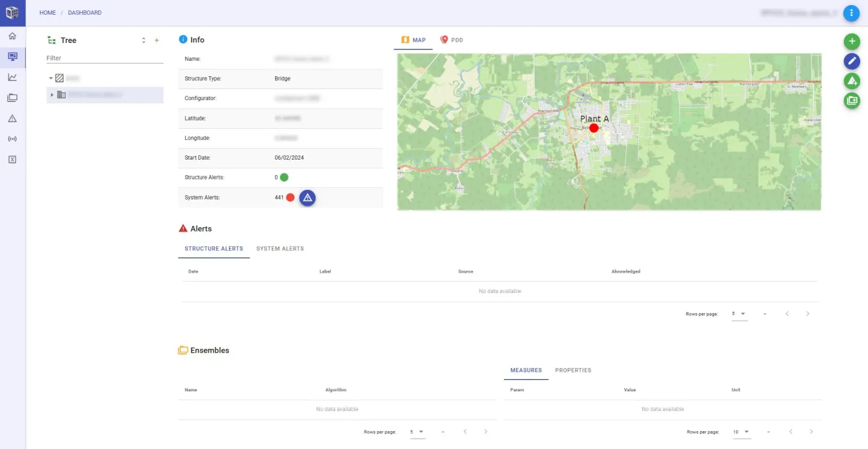Click the blue pencil edit button
868x449 pixels.
pos(851,61)
